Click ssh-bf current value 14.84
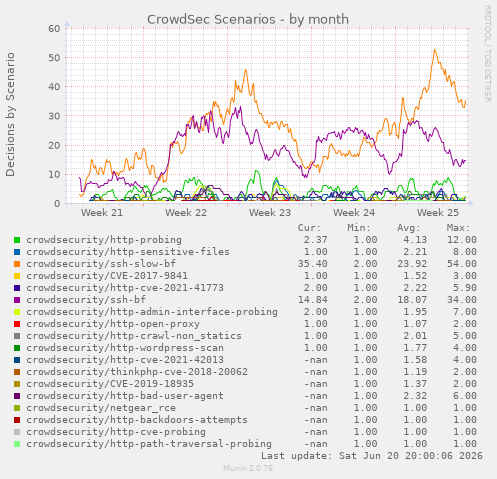The width and height of the screenshot is (497, 479). (313, 300)
